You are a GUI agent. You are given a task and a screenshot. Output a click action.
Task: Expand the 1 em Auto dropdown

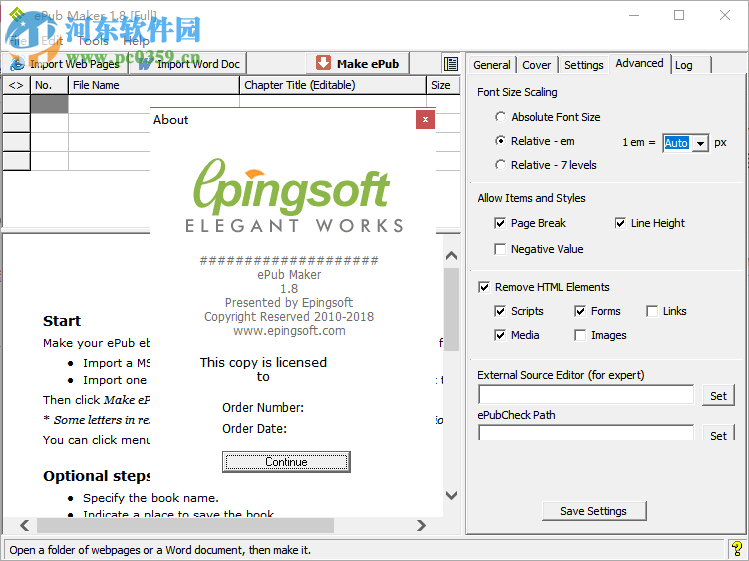[700, 143]
